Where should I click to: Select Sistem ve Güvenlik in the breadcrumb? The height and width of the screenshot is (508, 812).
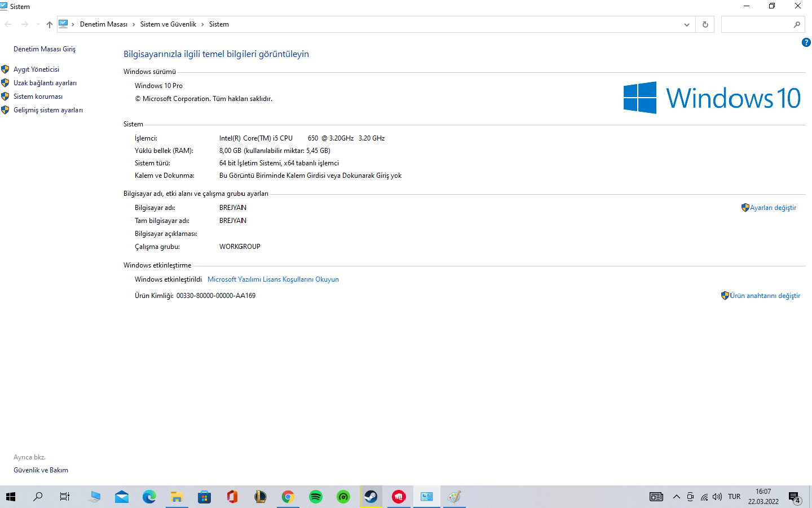168,24
